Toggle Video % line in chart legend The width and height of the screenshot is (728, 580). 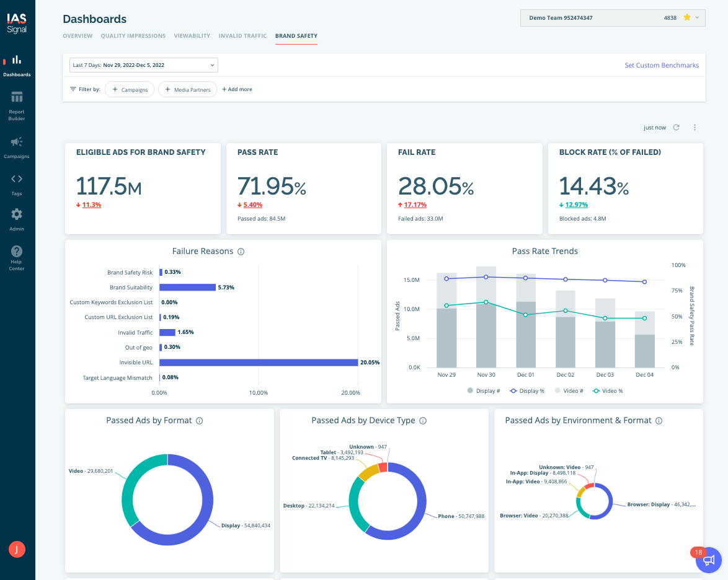coord(606,391)
